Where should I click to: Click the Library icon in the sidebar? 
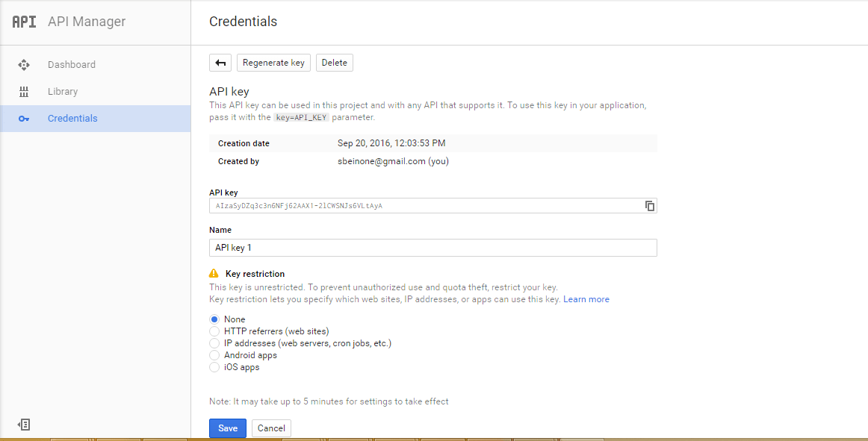point(24,92)
